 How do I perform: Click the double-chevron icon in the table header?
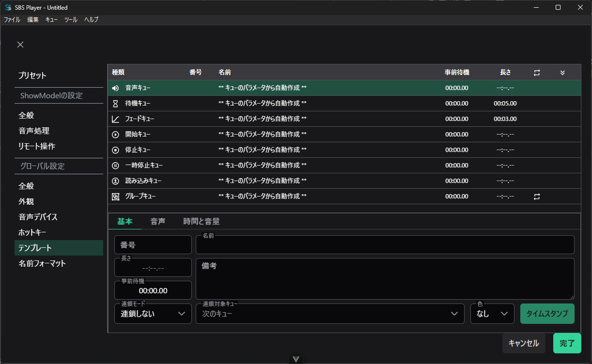[x=562, y=73]
